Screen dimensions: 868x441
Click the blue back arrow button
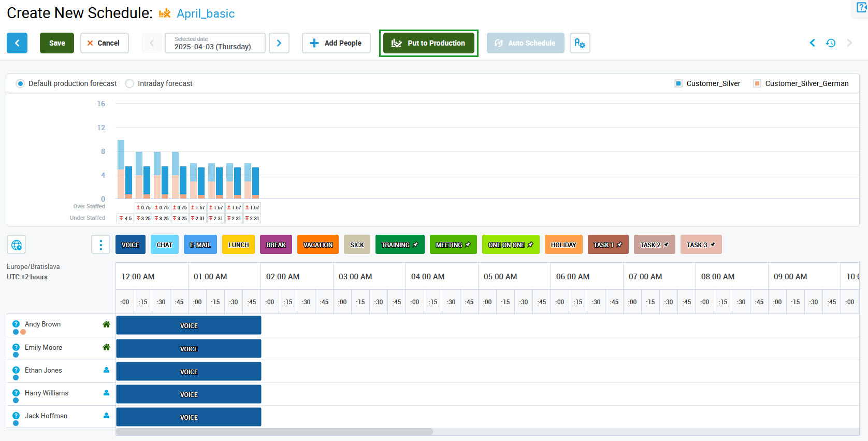pos(17,43)
